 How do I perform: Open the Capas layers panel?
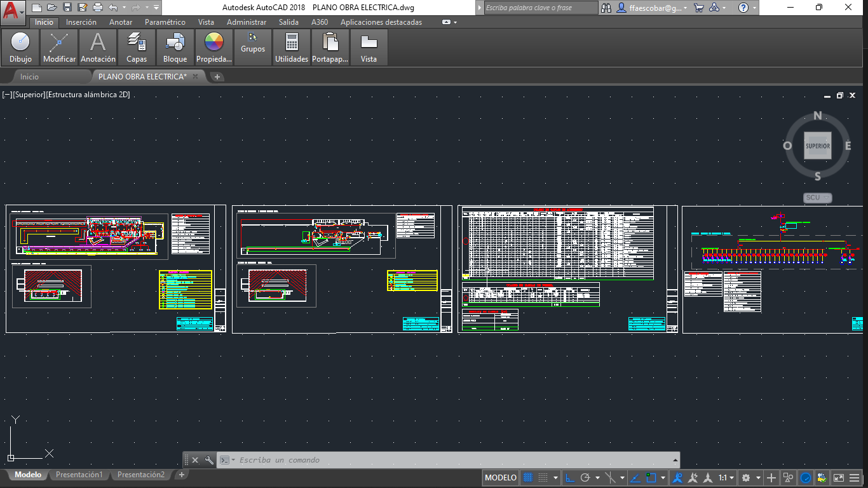(x=137, y=48)
